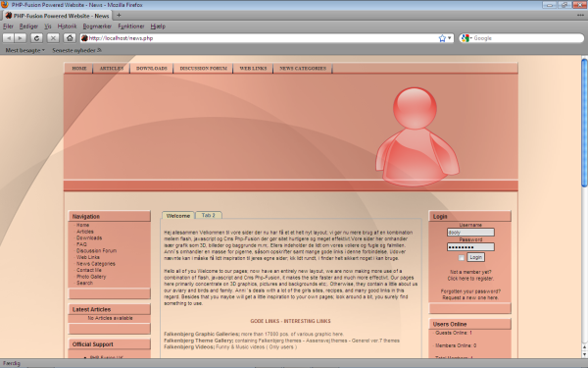Open the Mest besøgte bookmarks dropdown
Screen dimensions: 588x368
24,50
